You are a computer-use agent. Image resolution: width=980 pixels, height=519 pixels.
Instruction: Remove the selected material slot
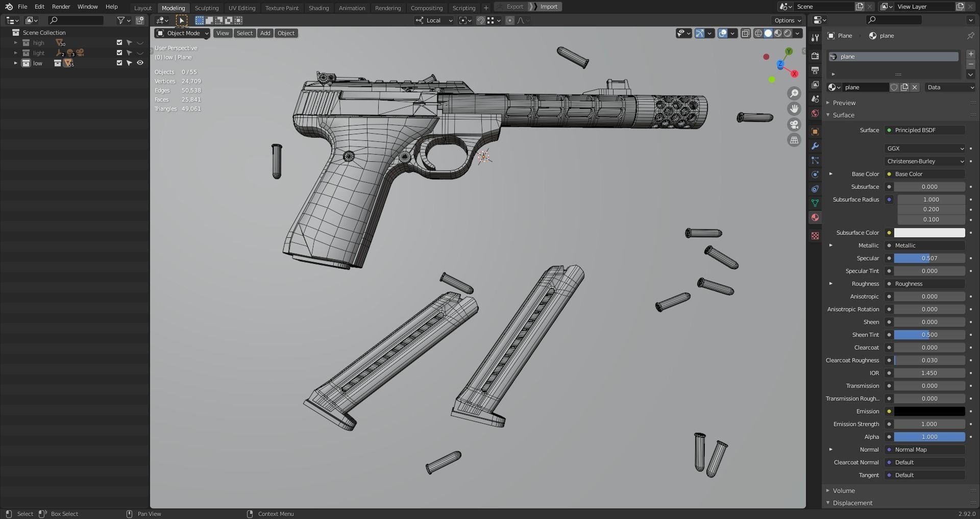[971, 64]
